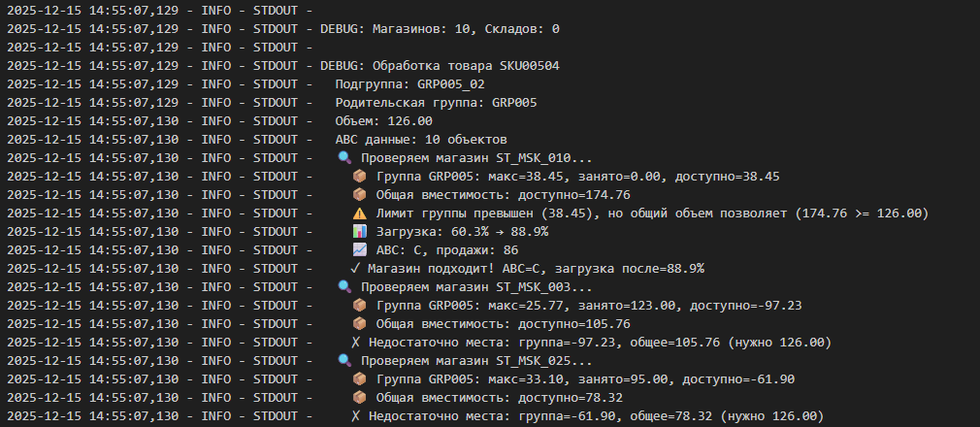Click the magnifying glass icon beside ST_MSK_003
Screen dimensions: 980x427
point(344,287)
